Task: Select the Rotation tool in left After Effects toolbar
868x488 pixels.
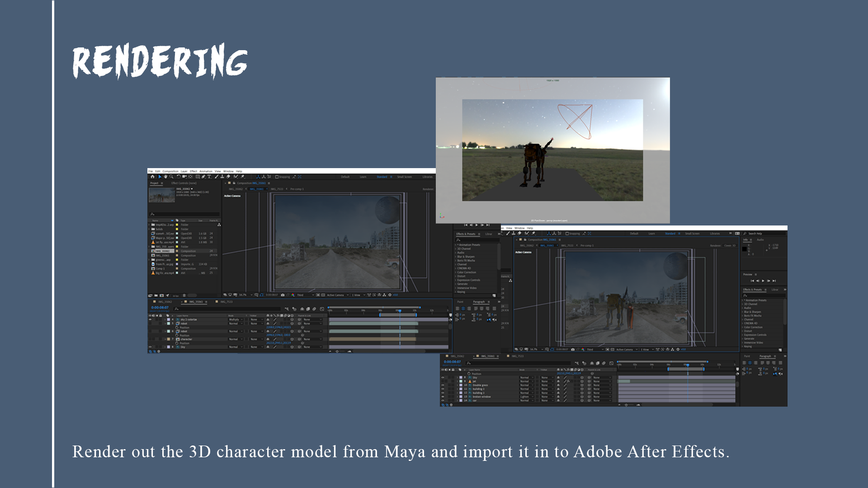Action: (178, 177)
